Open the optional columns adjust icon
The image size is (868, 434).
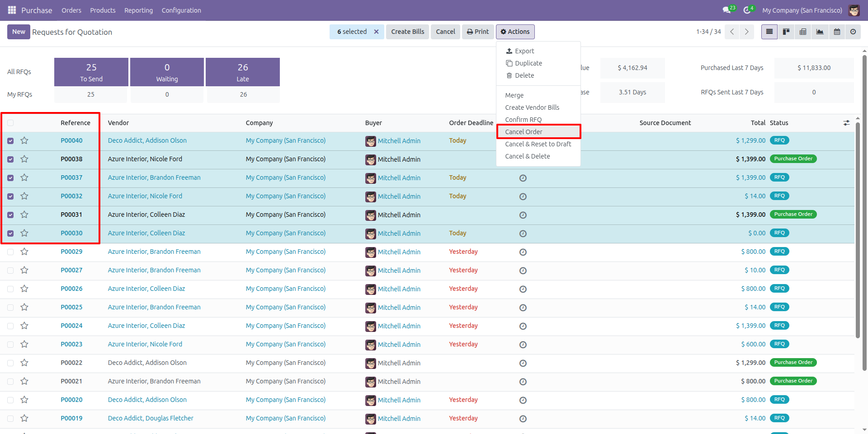point(846,123)
